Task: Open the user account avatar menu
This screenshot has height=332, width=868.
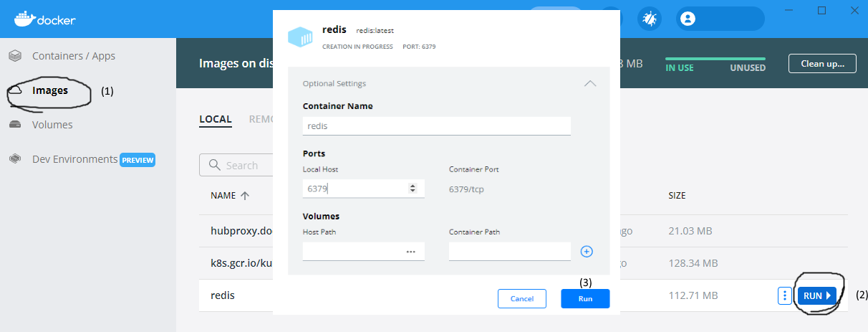Action: (688, 19)
